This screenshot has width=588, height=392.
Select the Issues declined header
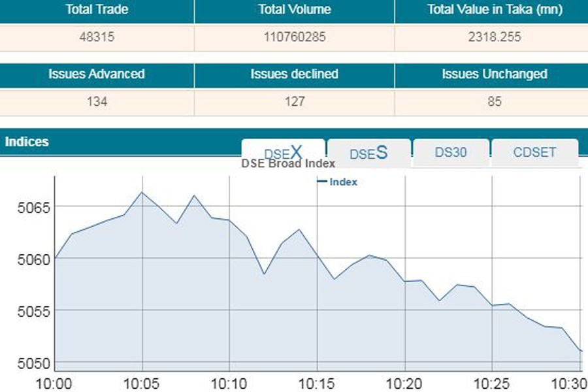(x=294, y=74)
